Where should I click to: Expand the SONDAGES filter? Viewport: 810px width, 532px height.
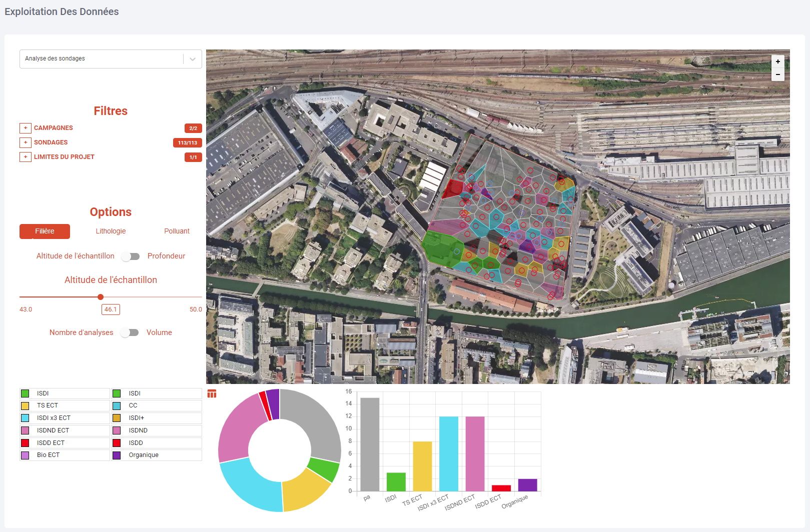[26, 142]
